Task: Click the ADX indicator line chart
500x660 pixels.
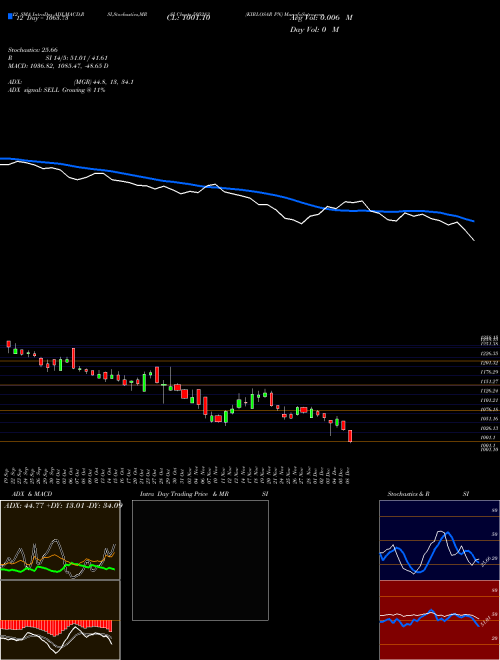Action: click(x=60, y=540)
